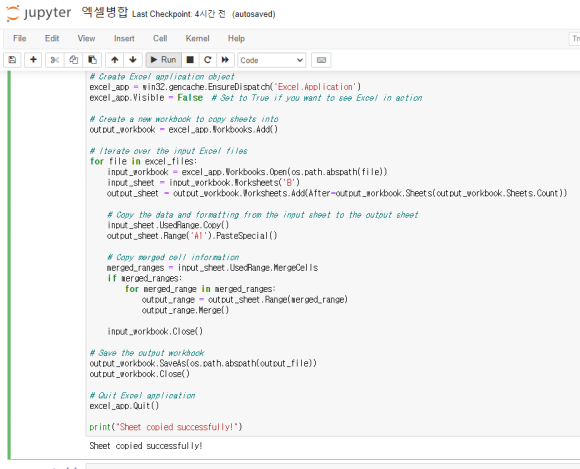Open the Edit menu

52,38
